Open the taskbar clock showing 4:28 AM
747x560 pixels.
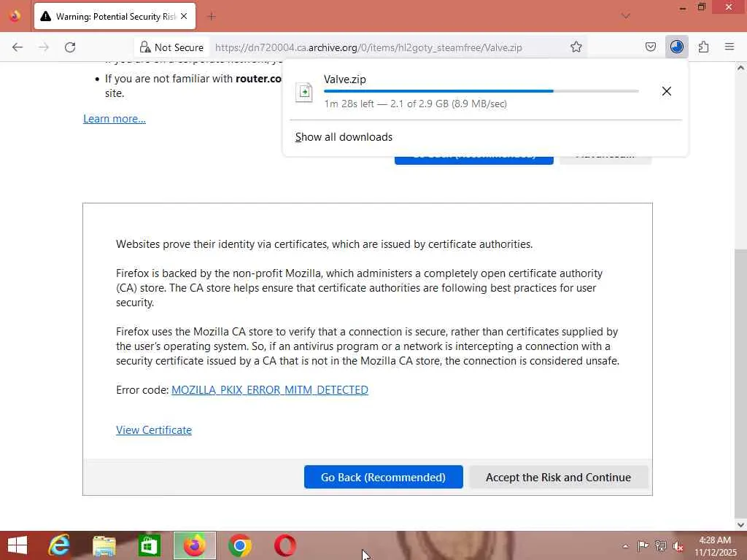point(715,546)
